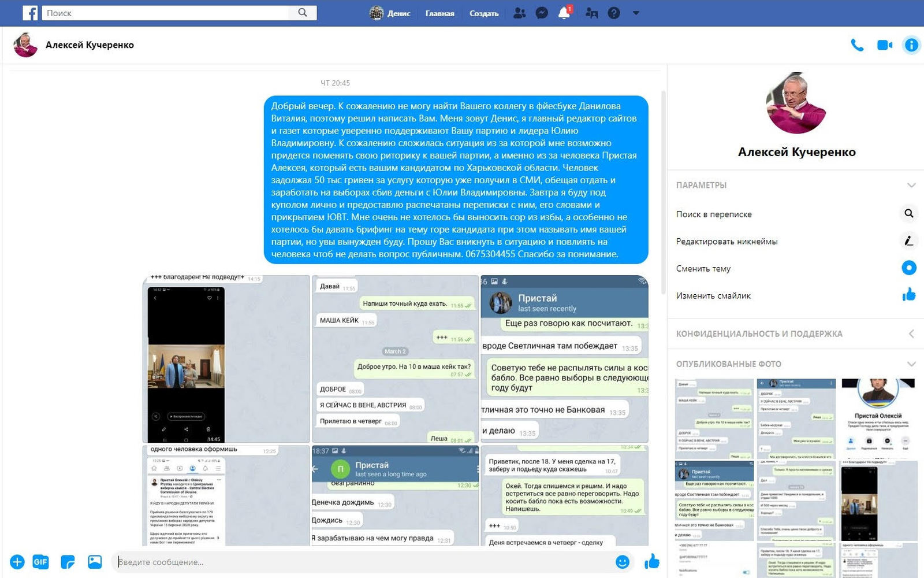Start a video call
The width and height of the screenshot is (924, 578).
click(x=885, y=45)
